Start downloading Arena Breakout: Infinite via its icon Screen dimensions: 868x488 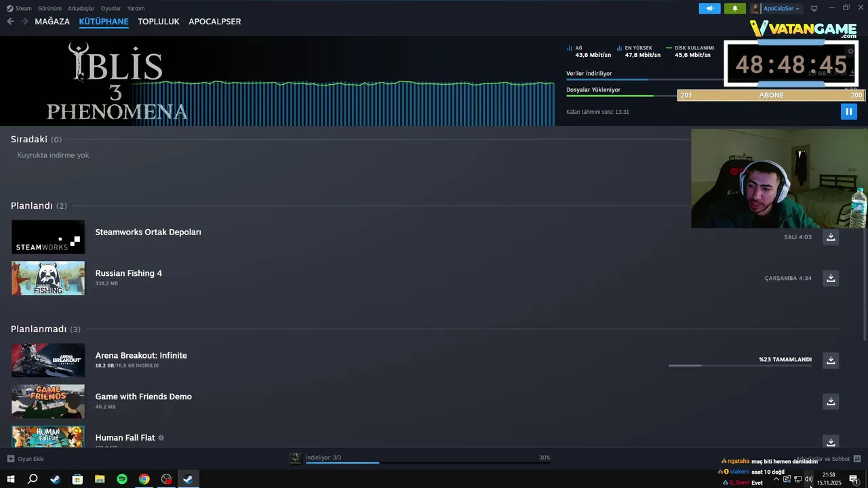[831, 360]
